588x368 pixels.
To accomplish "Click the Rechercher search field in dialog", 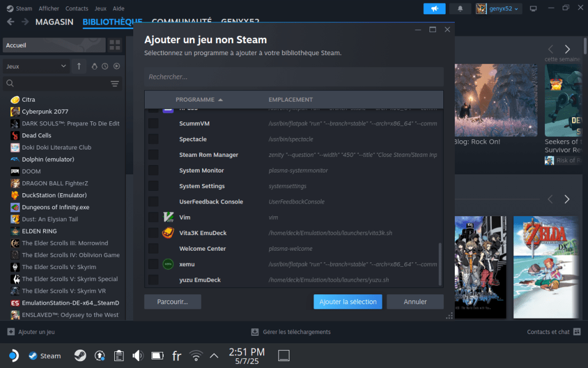I will 293,76.
